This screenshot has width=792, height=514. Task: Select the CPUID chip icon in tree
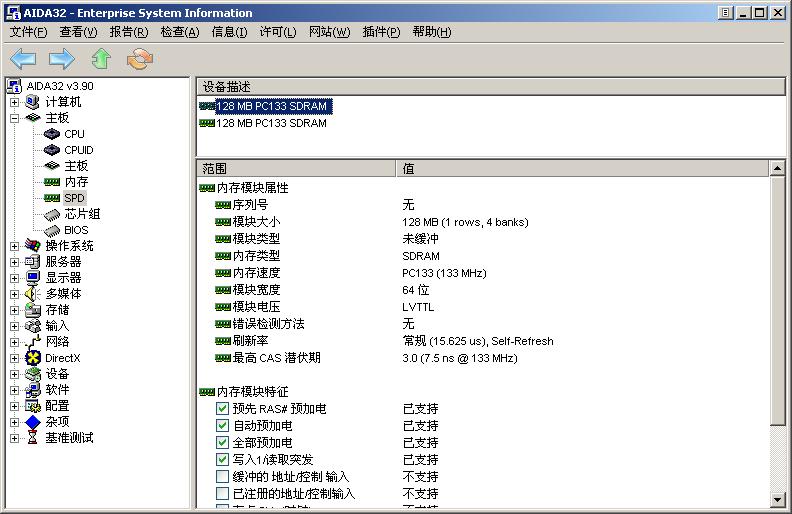(x=52, y=150)
